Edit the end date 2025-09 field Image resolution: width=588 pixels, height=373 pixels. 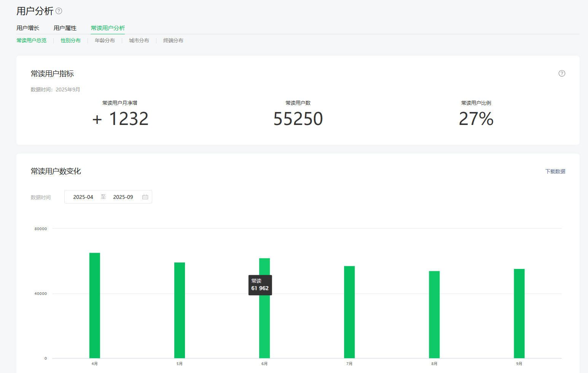click(x=123, y=197)
